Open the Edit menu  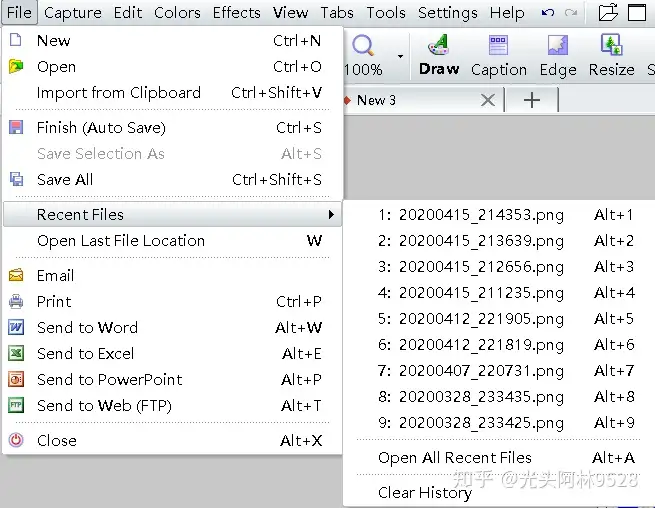pos(128,13)
